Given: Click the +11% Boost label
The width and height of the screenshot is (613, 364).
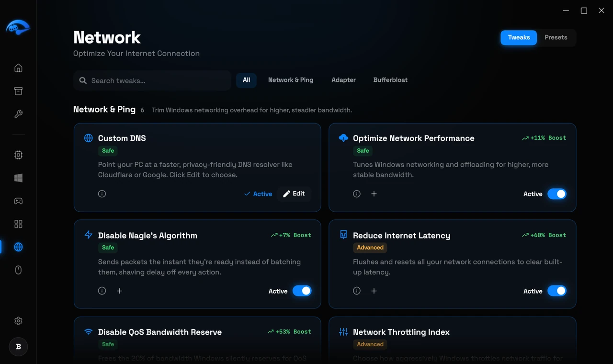Looking at the screenshot, I should [544, 138].
